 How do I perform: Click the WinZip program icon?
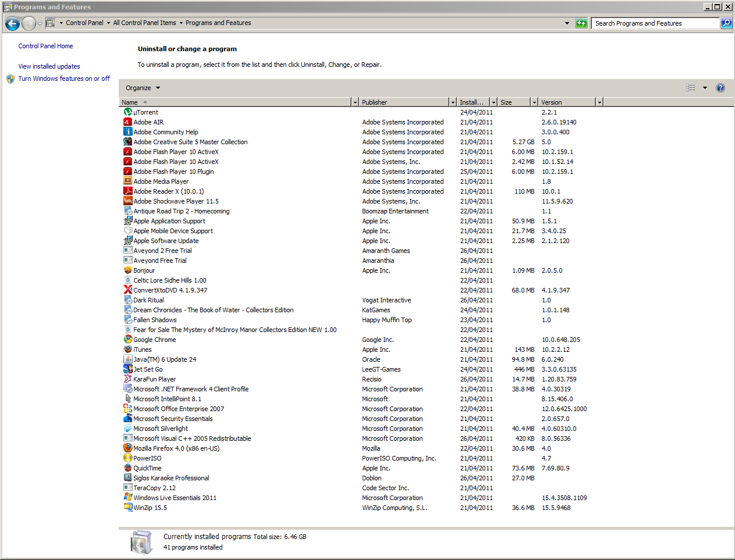tap(128, 508)
